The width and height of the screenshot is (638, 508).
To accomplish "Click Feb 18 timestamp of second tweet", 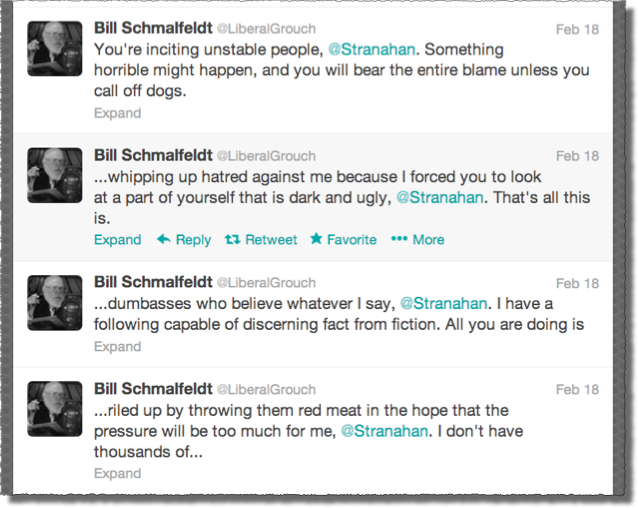I will tap(577, 156).
